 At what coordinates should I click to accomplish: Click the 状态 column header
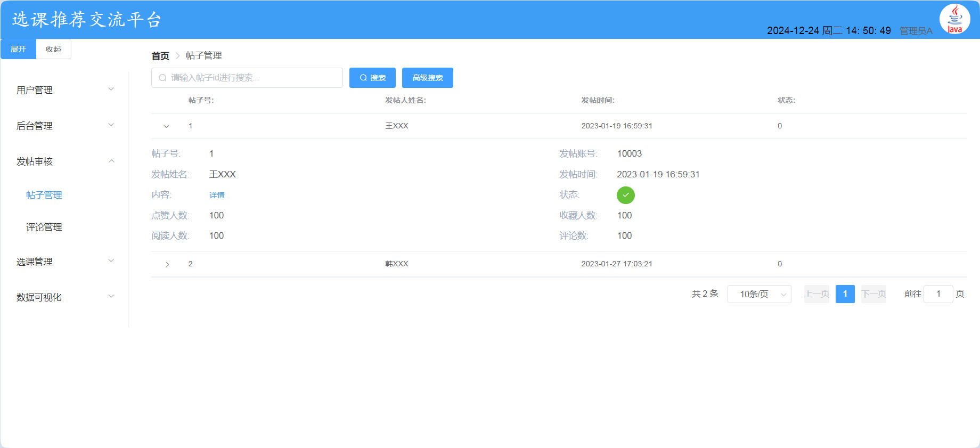787,100
